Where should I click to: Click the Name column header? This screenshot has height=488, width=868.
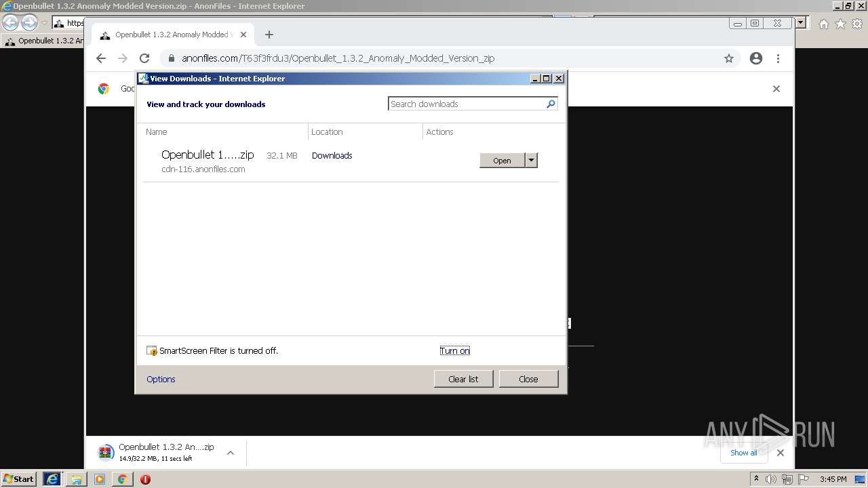156,132
